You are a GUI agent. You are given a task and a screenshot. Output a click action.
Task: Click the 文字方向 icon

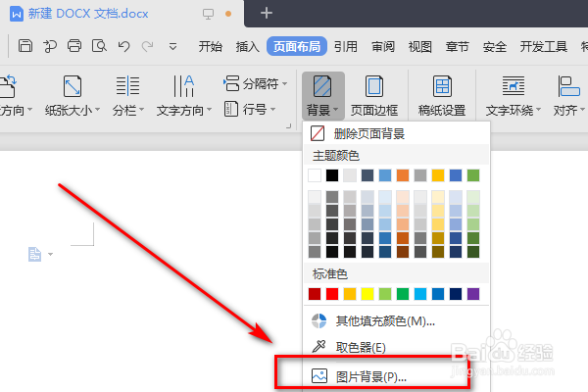tap(184, 86)
